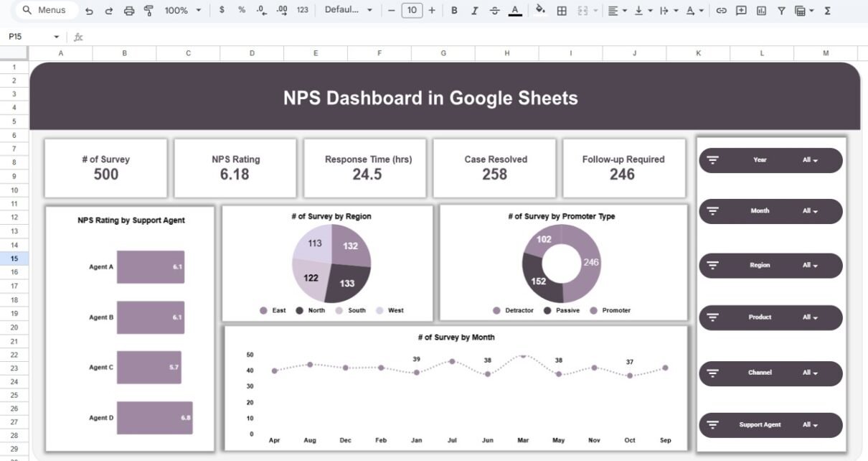Toggle italic formatting

tap(475, 11)
